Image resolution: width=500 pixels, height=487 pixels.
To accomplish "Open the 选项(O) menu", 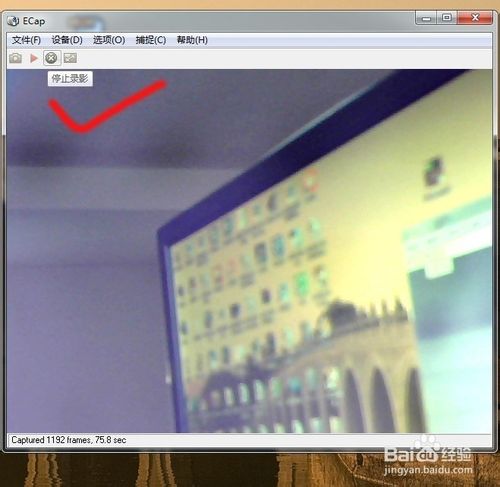I will [x=109, y=40].
